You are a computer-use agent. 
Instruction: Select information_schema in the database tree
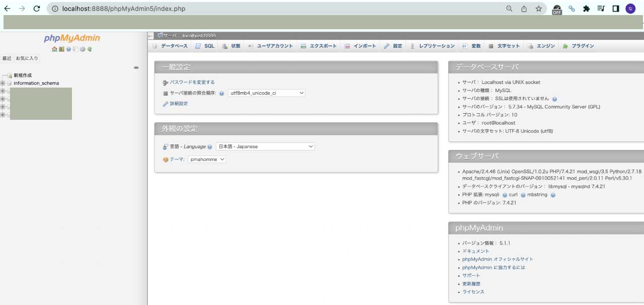pyautogui.click(x=36, y=84)
